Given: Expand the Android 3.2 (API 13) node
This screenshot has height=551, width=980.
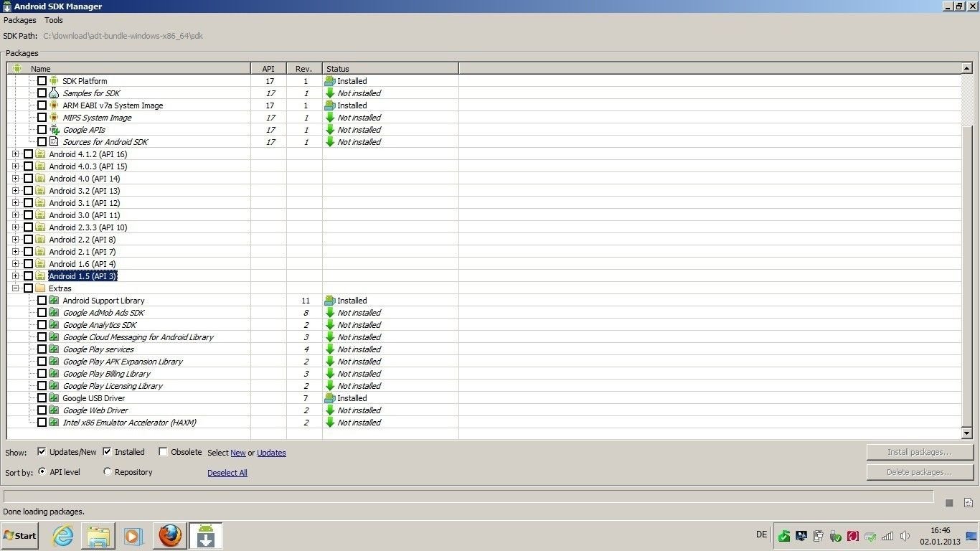Looking at the screenshot, I should coord(15,191).
